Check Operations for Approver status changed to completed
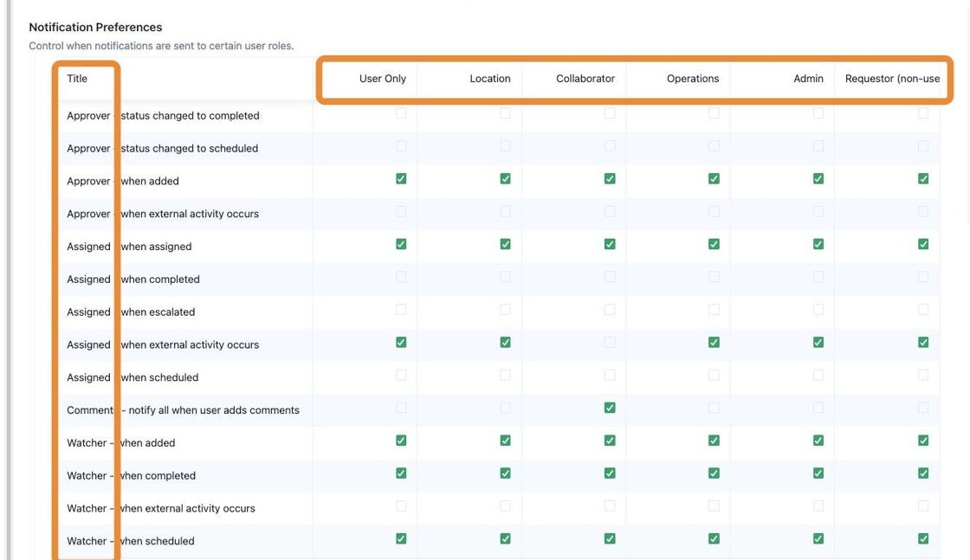970x560 pixels. pos(714,113)
